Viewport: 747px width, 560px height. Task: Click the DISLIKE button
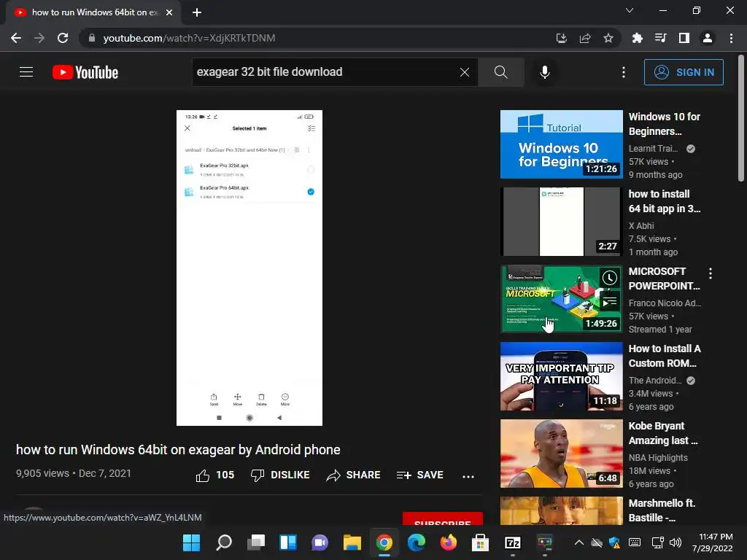pyautogui.click(x=280, y=475)
